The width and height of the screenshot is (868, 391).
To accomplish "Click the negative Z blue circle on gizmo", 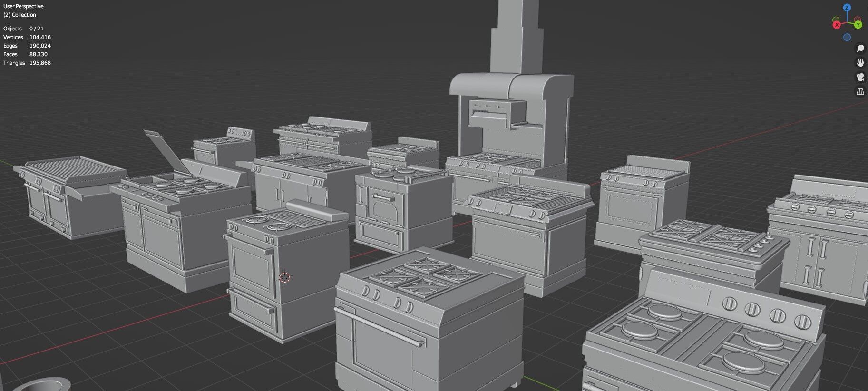I will (x=847, y=37).
